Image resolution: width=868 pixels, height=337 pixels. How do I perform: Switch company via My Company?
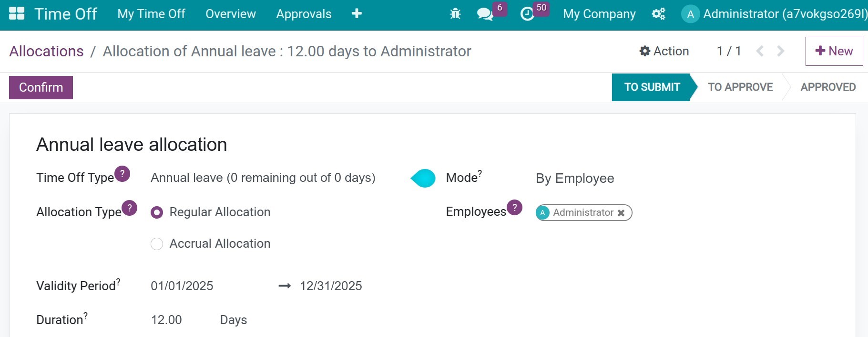tap(599, 14)
